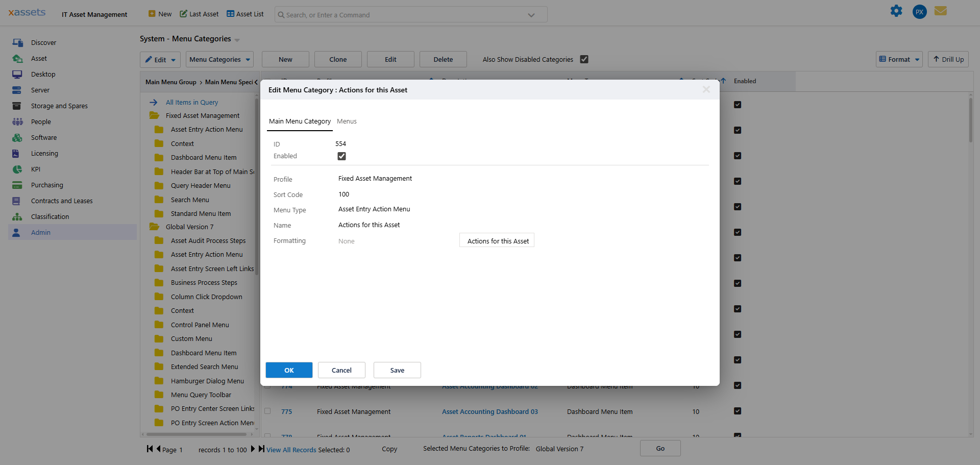Expand the search bar dropdown arrow
Viewport: 980px width, 465px height.
click(531, 14)
